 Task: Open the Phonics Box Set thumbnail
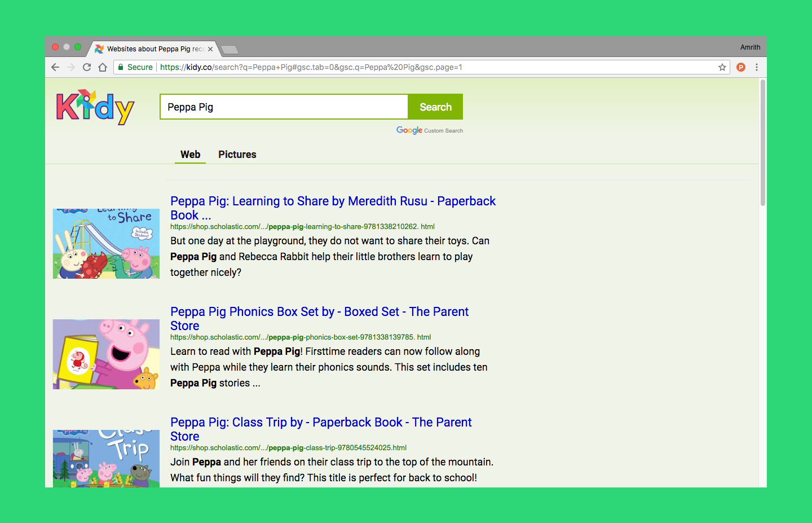tap(106, 354)
